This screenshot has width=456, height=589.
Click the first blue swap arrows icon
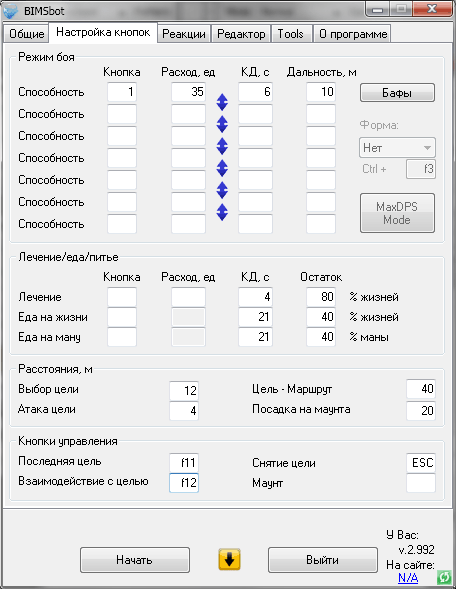[x=222, y=102]
